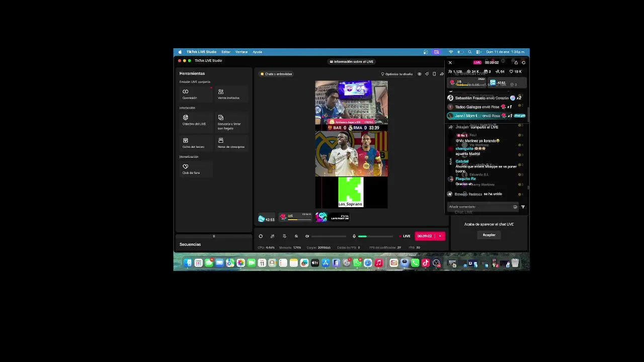Click the sparkle effects icon above canvas

tap(427, 74)
